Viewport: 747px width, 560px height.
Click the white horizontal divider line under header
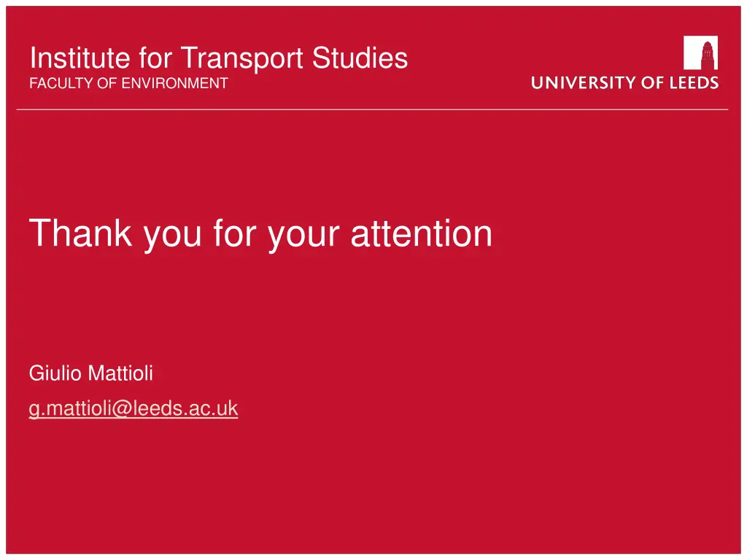(373, 109)
